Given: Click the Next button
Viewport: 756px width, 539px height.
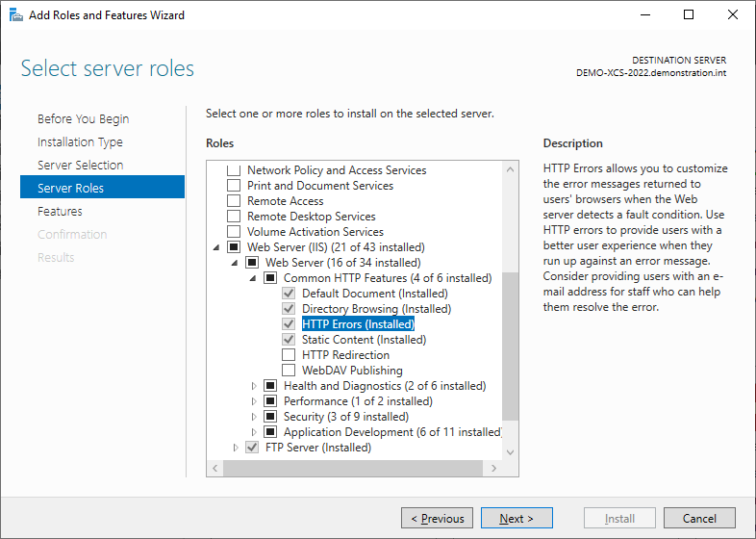Looking at the screenshot, I should click(517, 518).
